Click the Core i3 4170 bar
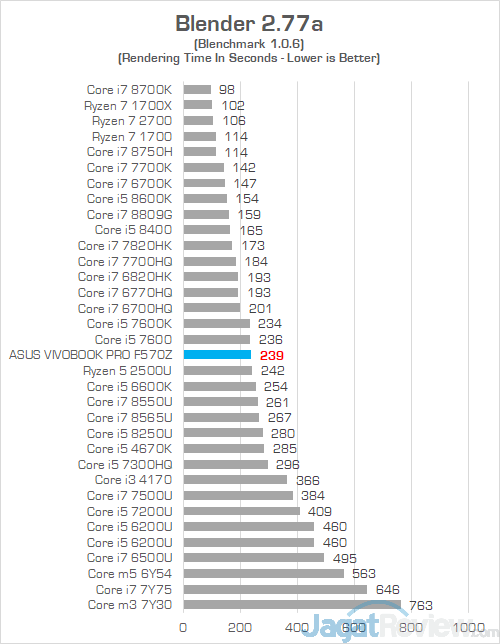500x644 pixels. (235, 479)
